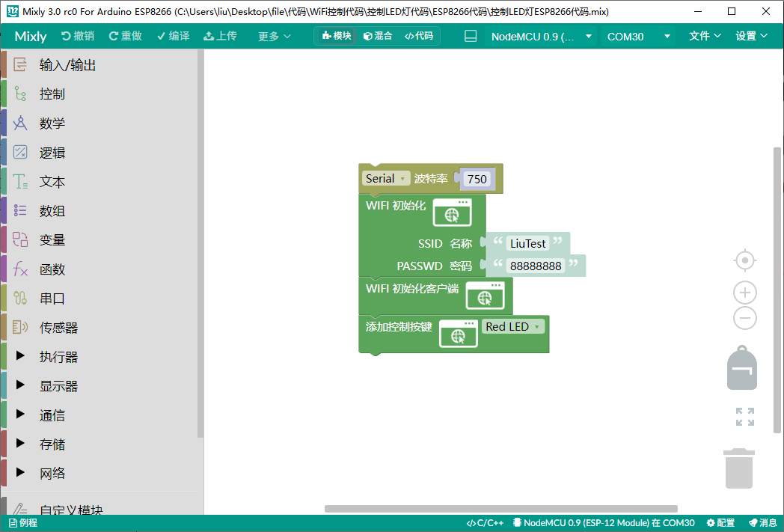The image size is (784, 532).
Task: Compile the program with 编译
Action: (x=173, y=36)
